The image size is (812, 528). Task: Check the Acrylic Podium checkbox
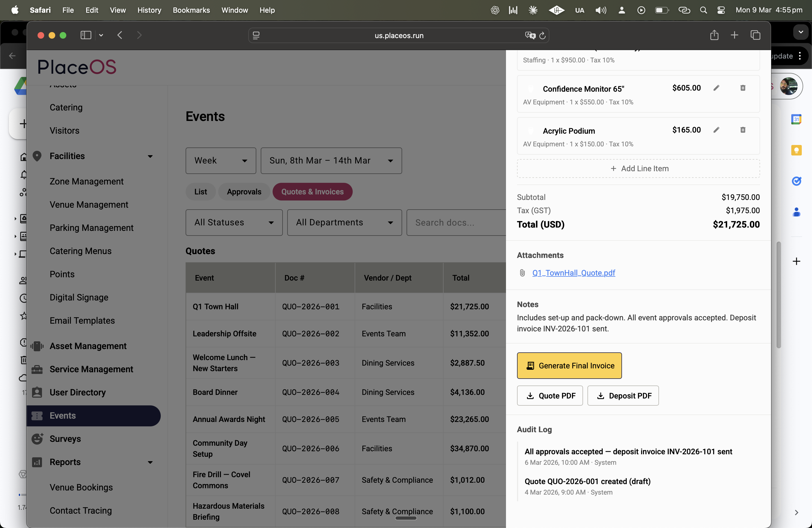[x=531, y=131]
